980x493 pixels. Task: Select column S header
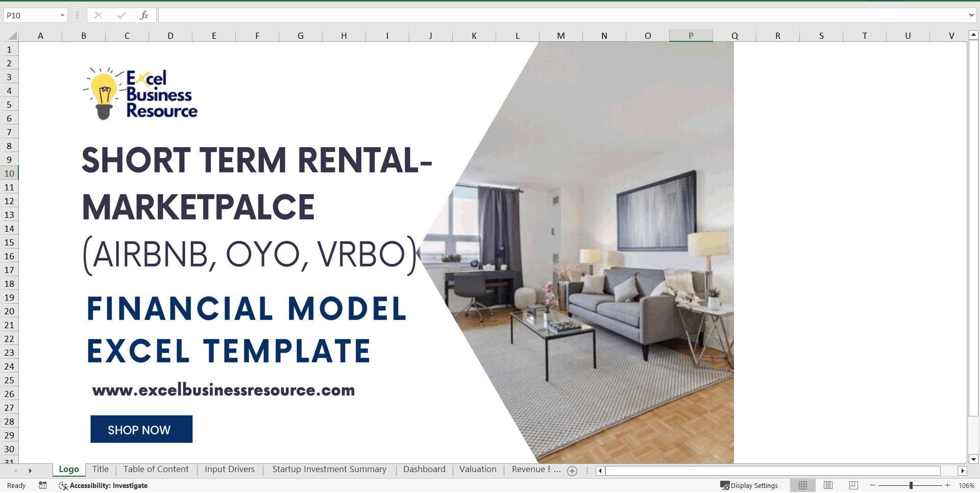(821, 36)
